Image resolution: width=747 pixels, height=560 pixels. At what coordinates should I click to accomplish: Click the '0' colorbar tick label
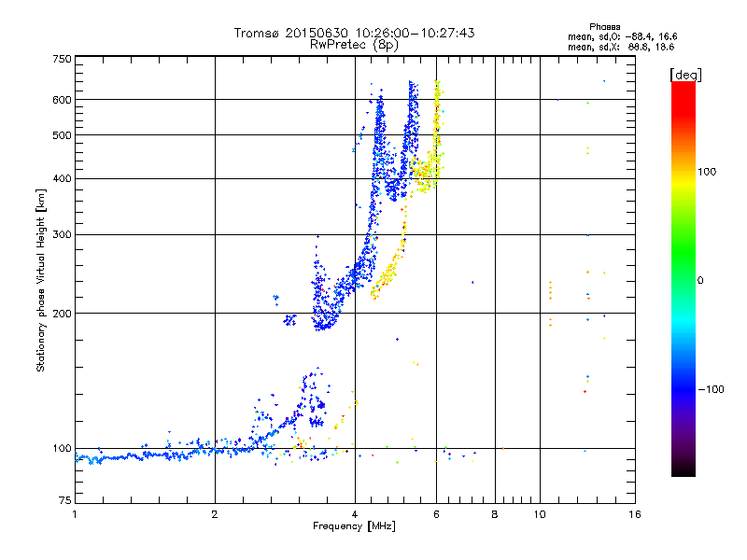click(x=700, y=281)
